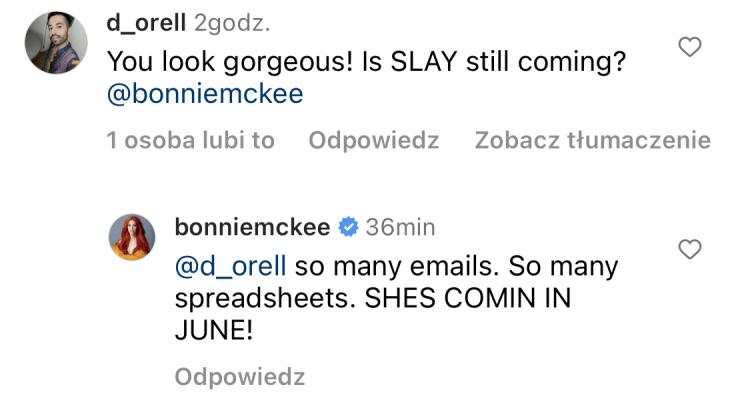
Task: Click the "spreadsheets. SHES COMIN IN" line
Action: click(380, 298)
